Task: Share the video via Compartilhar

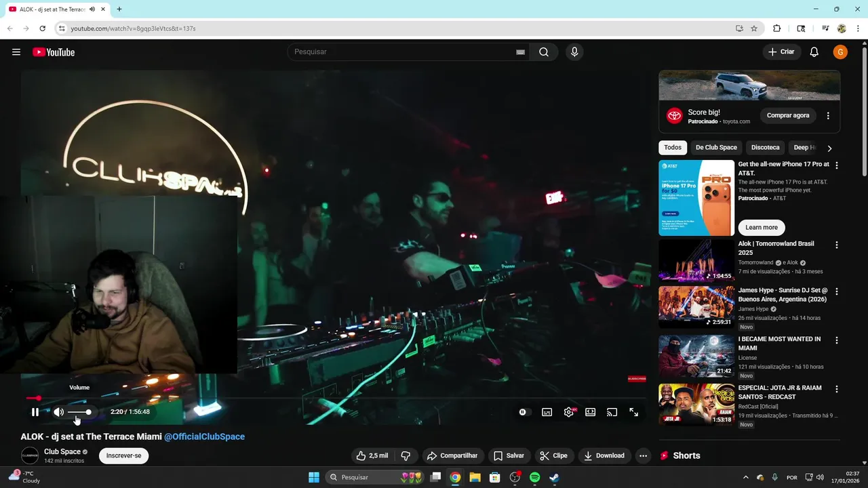Action: 452,455
